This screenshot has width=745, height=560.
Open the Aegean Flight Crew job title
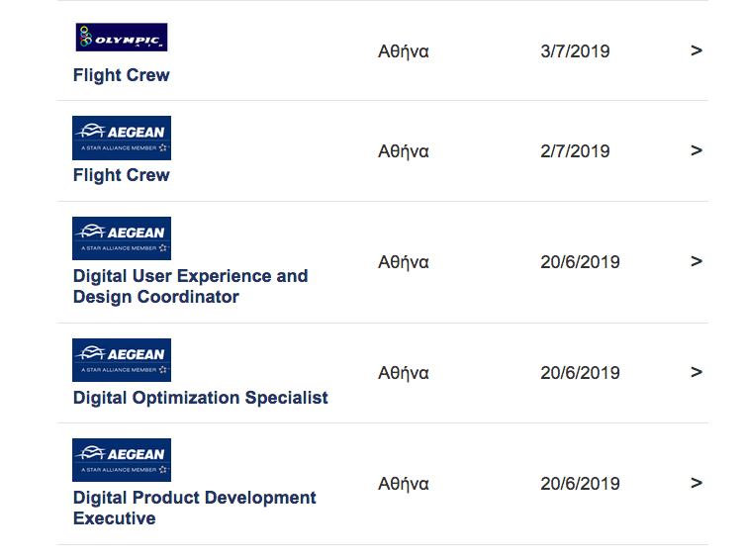pyautogui.click(x=121, y=175)
